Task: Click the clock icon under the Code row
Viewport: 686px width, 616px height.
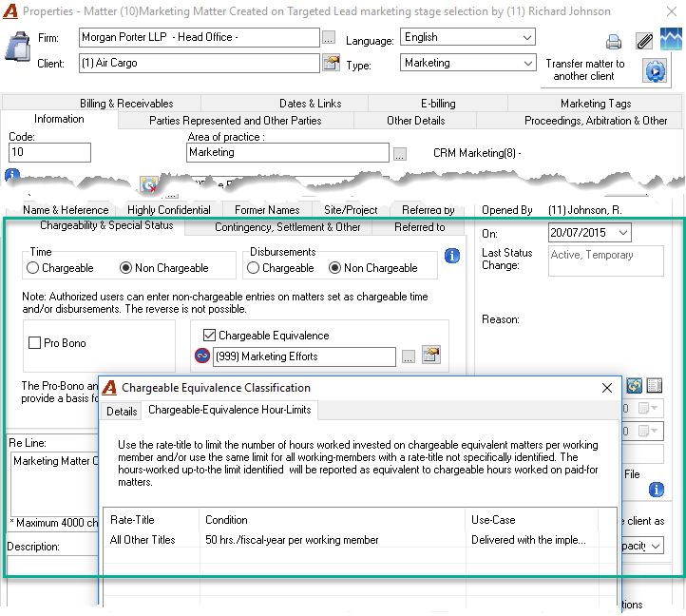Action: (149, 184)
